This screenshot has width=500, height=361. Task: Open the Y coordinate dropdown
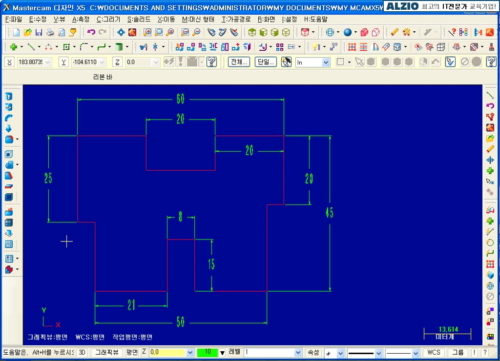point(102,62)
